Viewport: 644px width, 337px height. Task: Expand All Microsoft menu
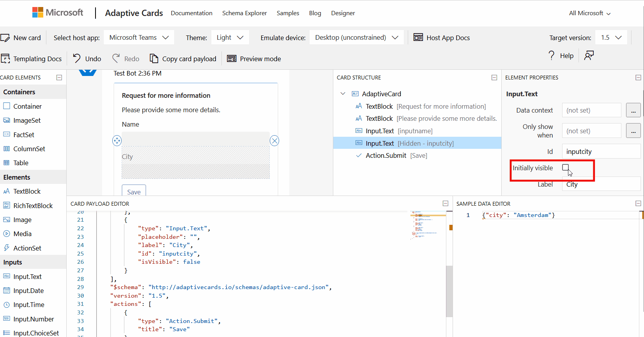(x=590, y=13)
